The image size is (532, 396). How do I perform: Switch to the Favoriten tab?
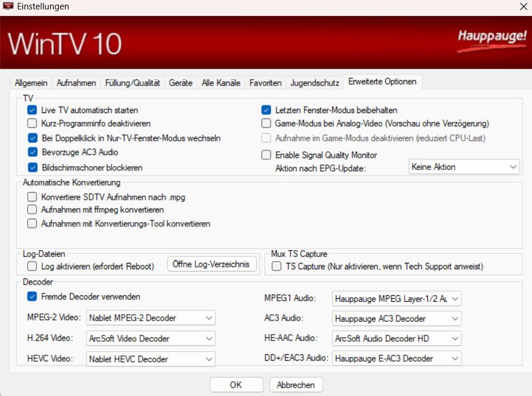(265, 83)
